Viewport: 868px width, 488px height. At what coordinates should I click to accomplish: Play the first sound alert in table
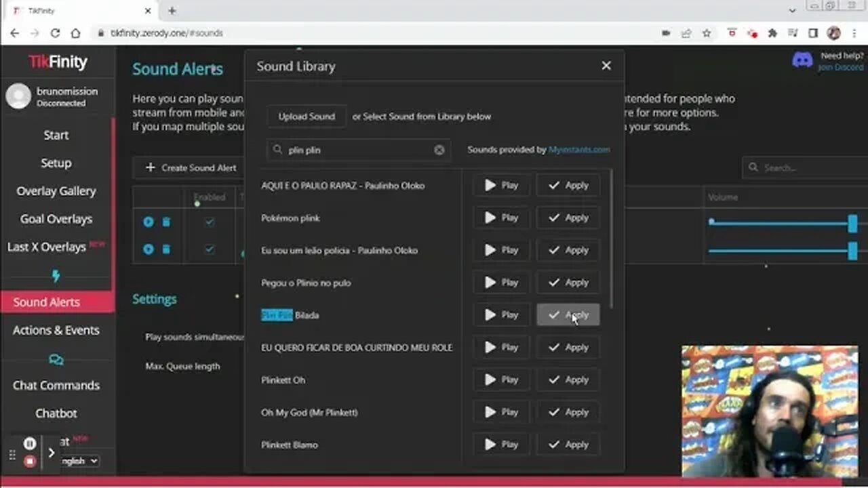click(x=149, y=222)
